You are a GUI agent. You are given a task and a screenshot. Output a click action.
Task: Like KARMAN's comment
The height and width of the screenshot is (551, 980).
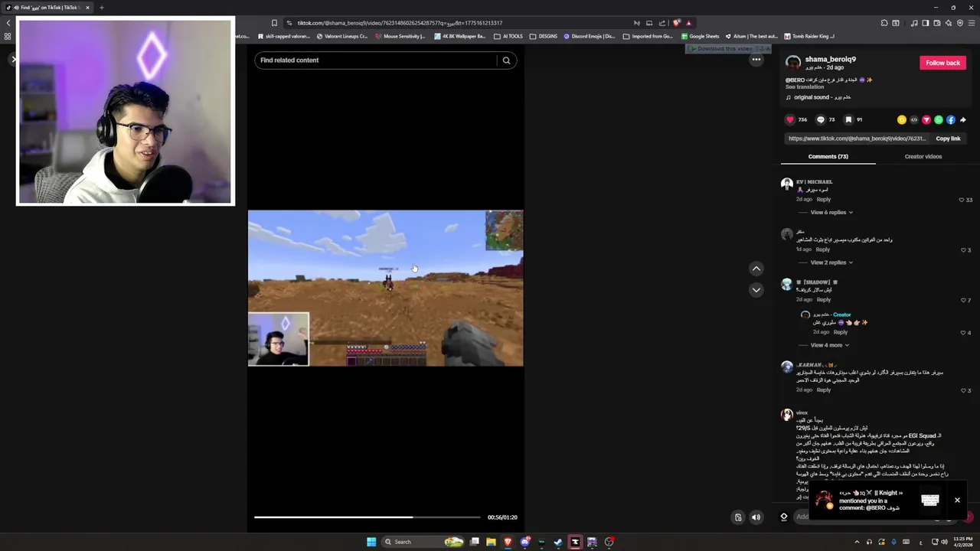coord(963,390)
